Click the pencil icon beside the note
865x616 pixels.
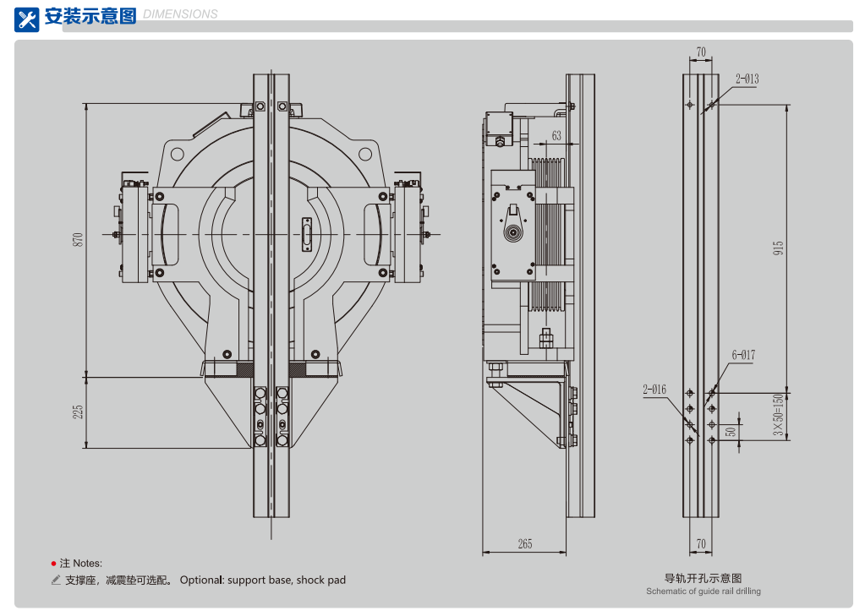56,581
